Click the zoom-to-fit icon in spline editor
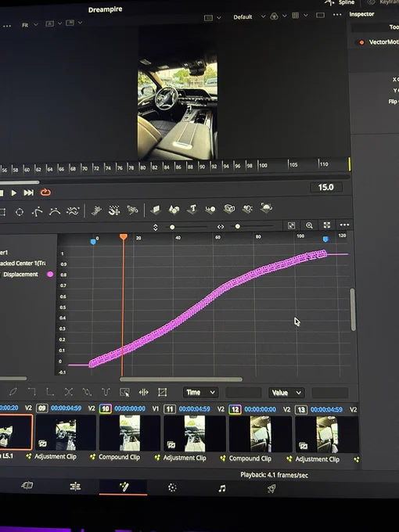399x532 pixels. coord(292,225)
